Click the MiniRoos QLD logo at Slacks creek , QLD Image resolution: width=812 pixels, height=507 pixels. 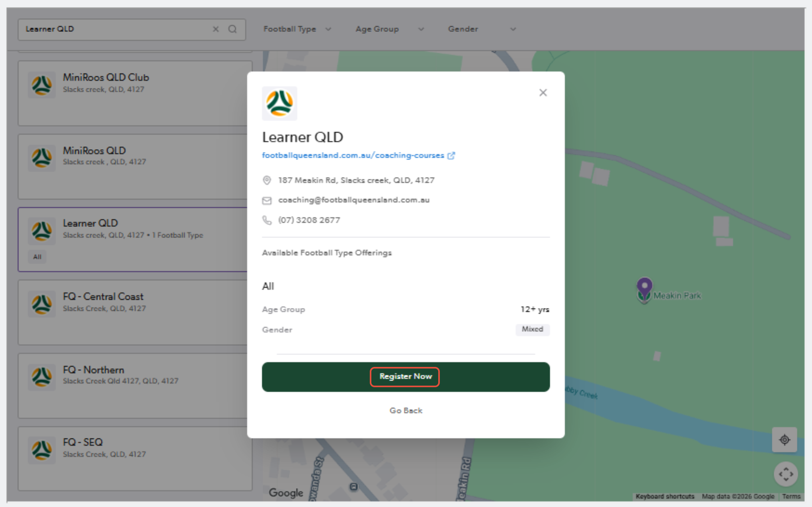point(42,158)
